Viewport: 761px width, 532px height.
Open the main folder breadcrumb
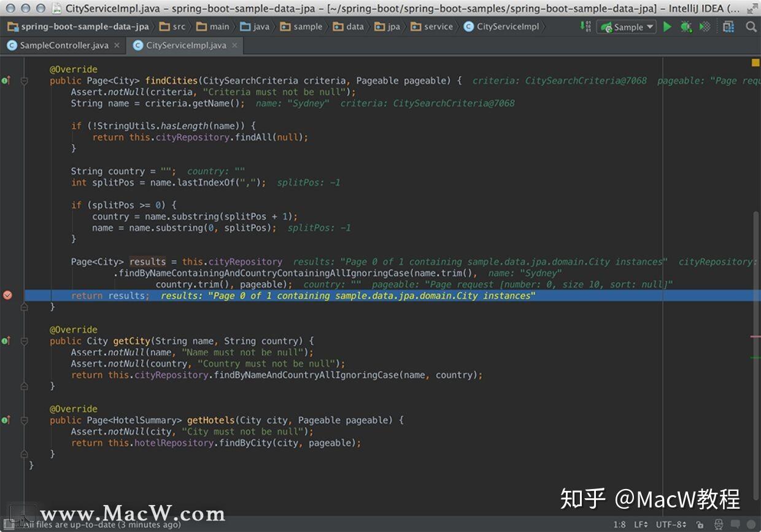(213, 26)
